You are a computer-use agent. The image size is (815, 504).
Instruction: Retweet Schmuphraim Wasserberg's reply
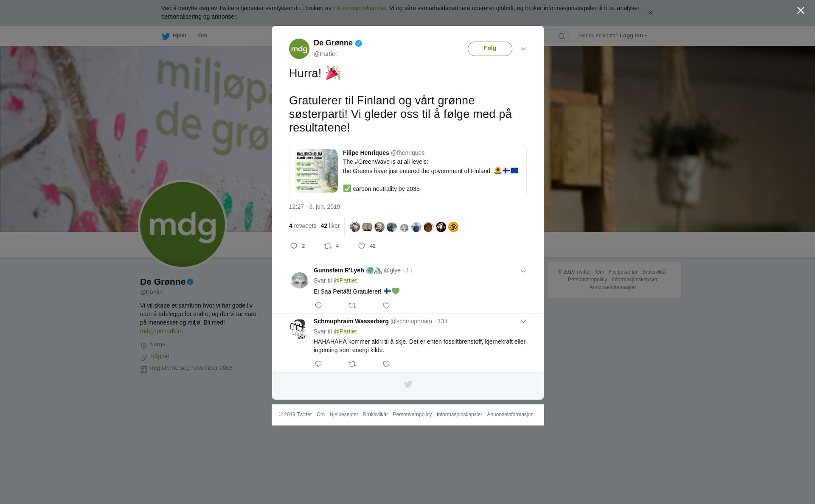pos(352,364)
